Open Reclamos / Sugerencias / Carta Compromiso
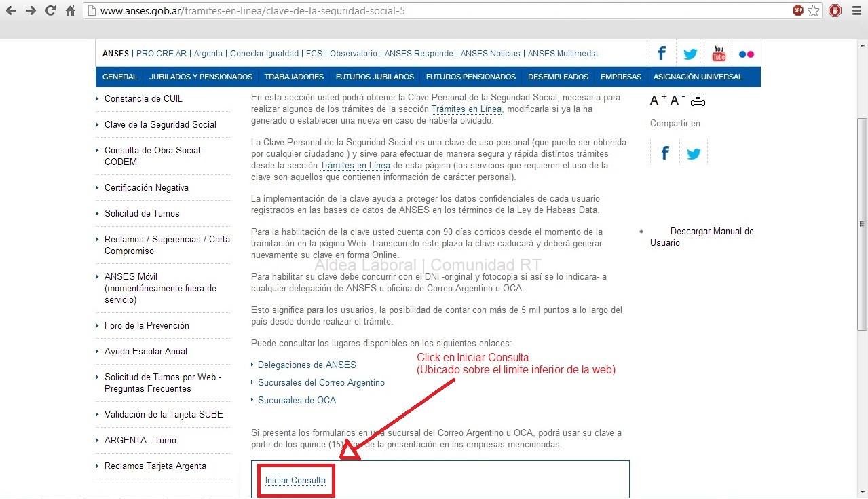 click(x=167, y=245)
